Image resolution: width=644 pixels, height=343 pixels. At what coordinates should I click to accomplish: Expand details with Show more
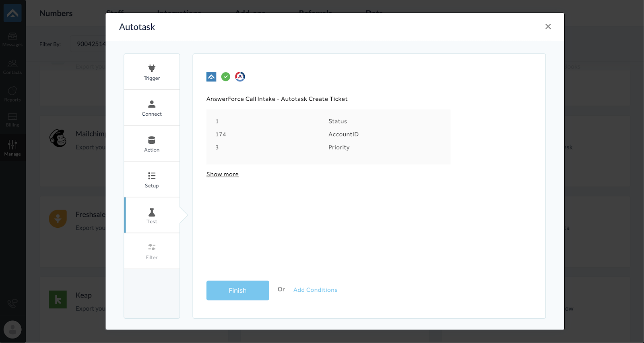pyautogui.click(x=223, y=174)
